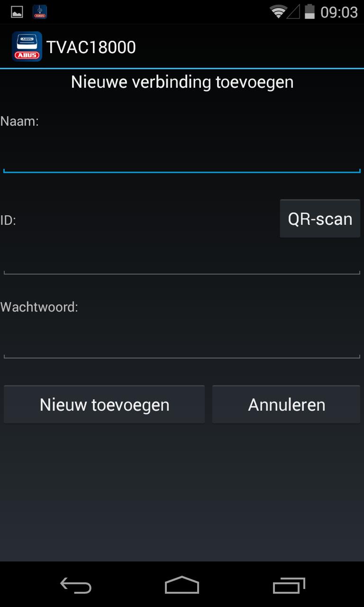Launch the QR-scan button
Viewport: 364px width, 607px height.
[320, 219]
